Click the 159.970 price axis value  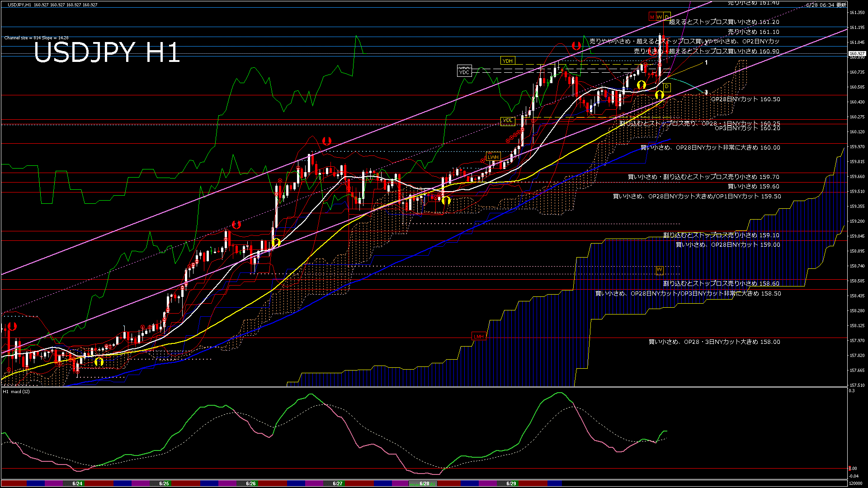click(x=857, y=147)
